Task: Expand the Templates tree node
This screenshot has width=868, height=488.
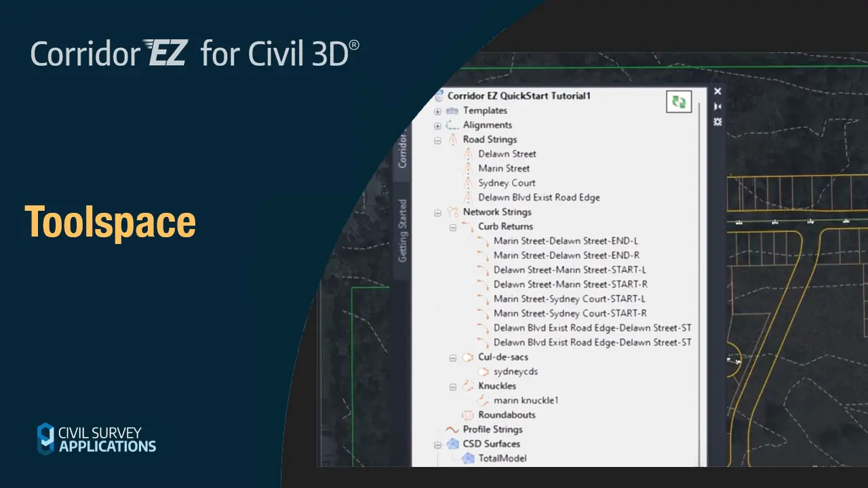Action: pyautogui.click(x=438, y=111)
